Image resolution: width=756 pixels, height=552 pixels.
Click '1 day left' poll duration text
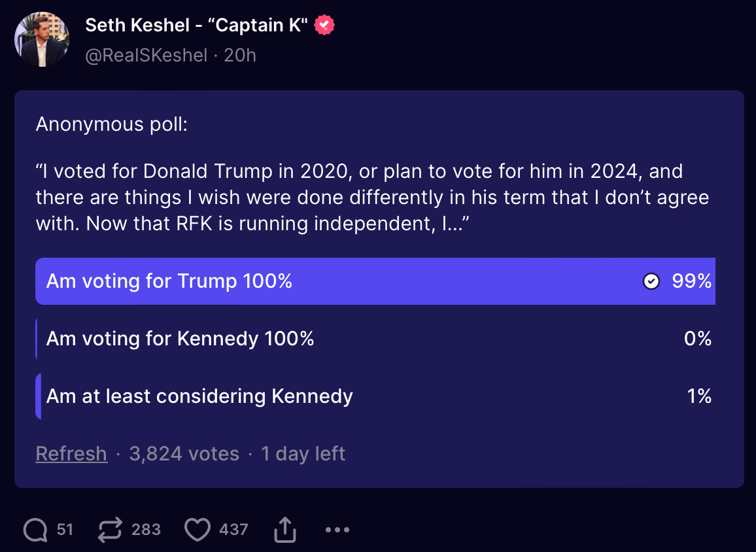coord(303,453)
